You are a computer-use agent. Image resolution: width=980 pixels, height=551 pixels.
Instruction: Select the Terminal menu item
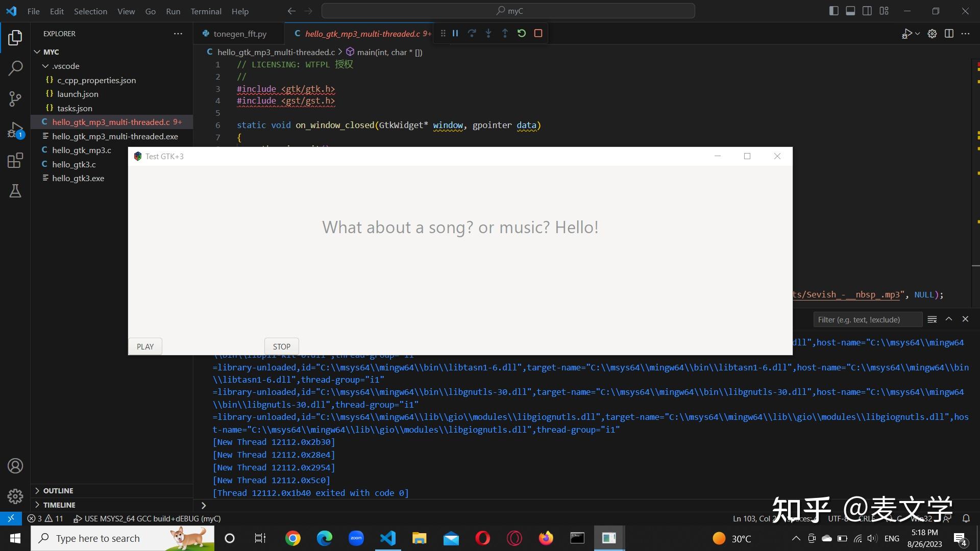pyautogui.click(x=206, y=11)
